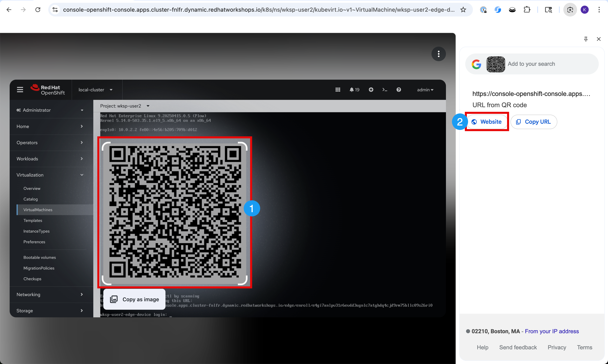Expand the Storage navigation section
Viewport: 608px width, 364px height.
coord(50,311)
